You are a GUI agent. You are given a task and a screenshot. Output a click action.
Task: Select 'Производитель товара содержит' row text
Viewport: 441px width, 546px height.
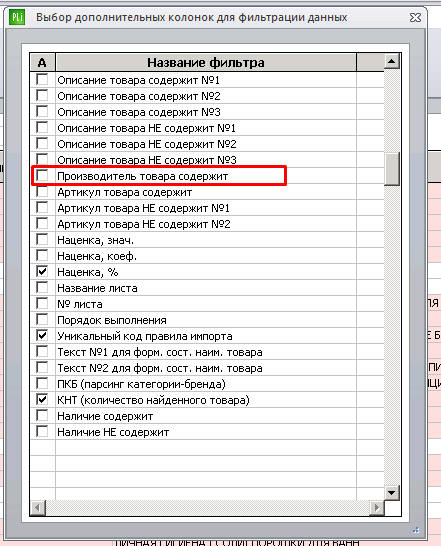click(142, 176)
